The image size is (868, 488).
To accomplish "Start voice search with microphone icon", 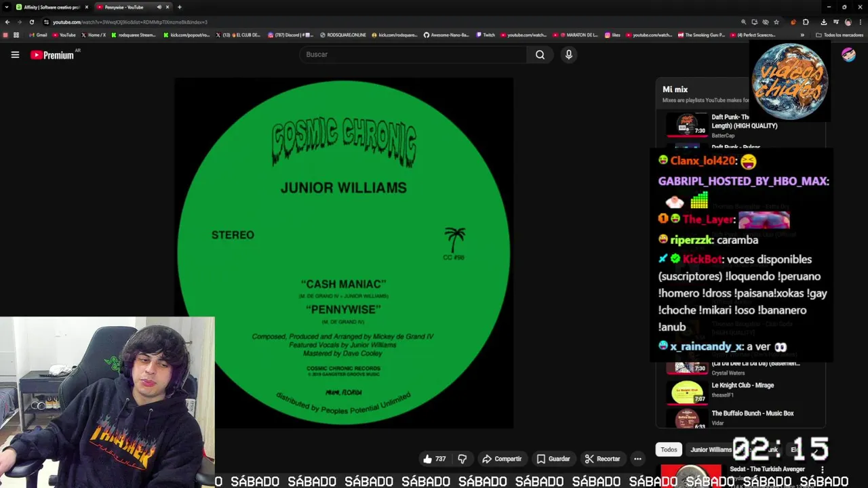I will pos(569,54).
